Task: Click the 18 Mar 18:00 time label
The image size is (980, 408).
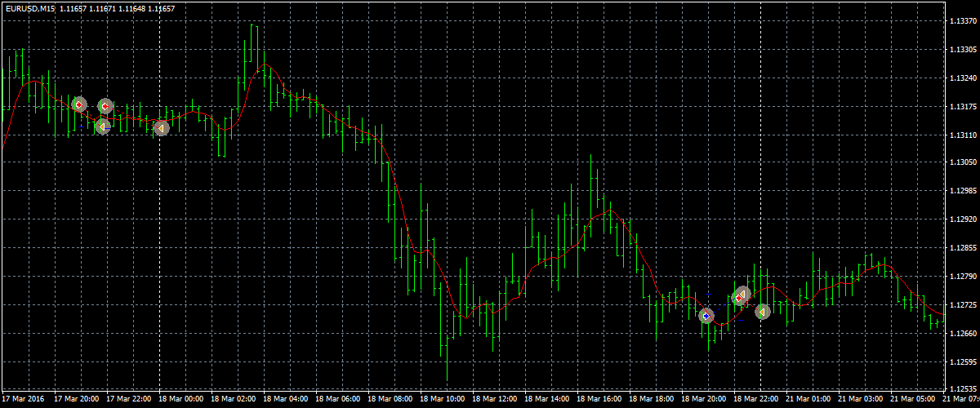Action: coord(652,400)
